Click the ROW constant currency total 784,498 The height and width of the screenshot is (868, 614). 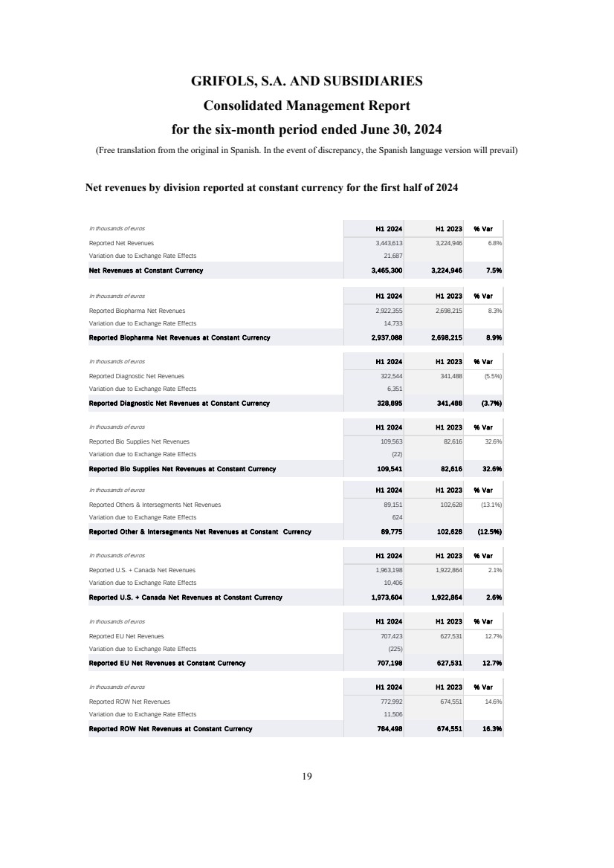pyautogui.click(x=389, y=728)
